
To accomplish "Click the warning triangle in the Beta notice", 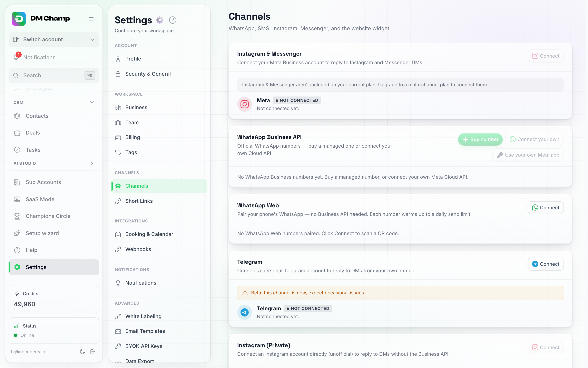I will (245, 293).
